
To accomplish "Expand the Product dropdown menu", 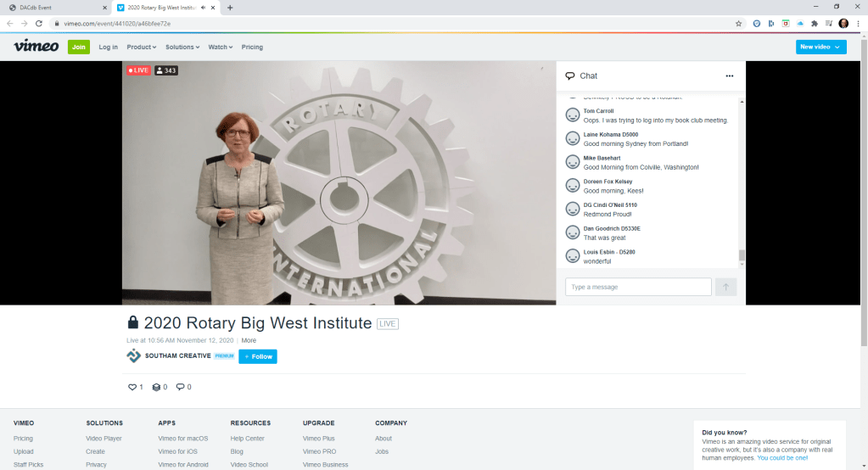I will (x=142, y=48).
